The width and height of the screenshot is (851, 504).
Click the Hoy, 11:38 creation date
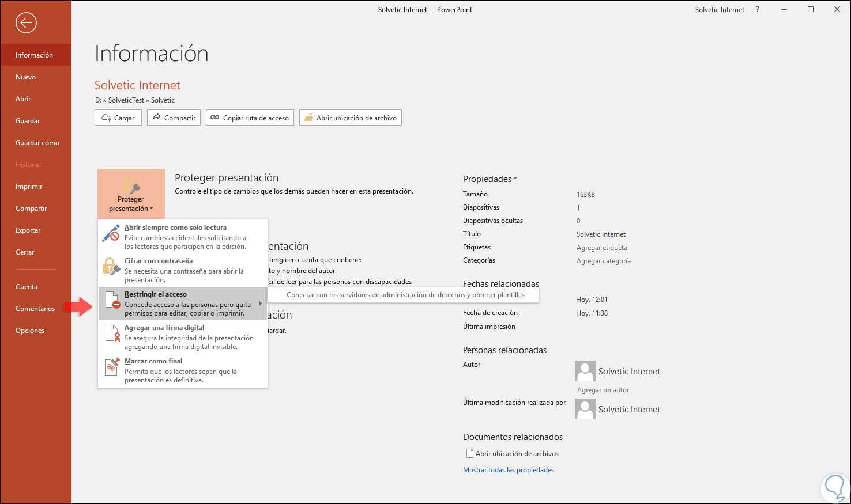[592, 313]
